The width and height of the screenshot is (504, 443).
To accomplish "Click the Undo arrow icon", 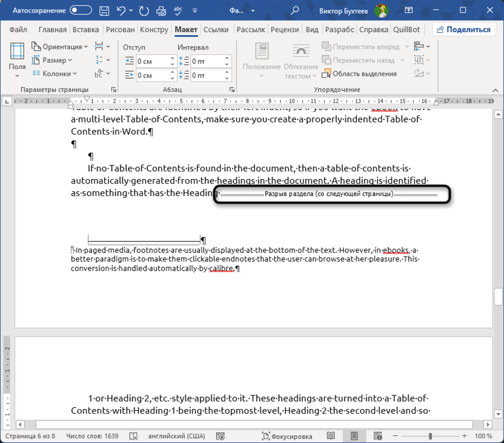I will 122,10.
